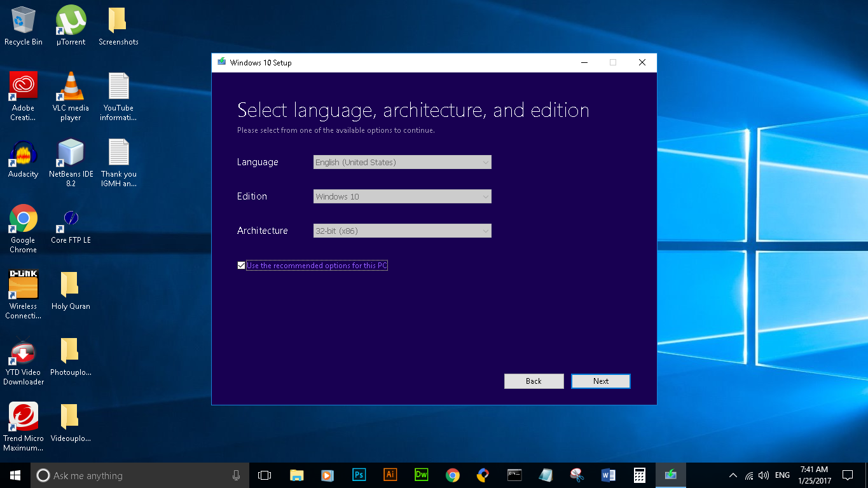Launch Photoshop from taskbar
The image size is (868, 488).
tap(359, 475)
